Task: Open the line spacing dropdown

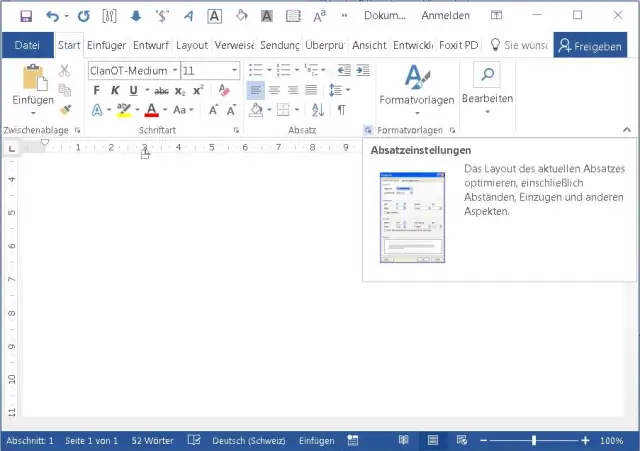Action: coord(342,90)
